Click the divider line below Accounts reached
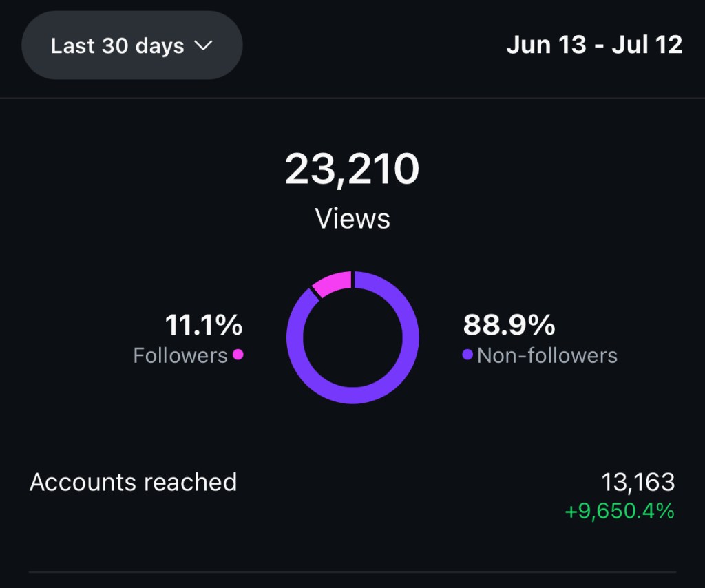 pos(352,571)
